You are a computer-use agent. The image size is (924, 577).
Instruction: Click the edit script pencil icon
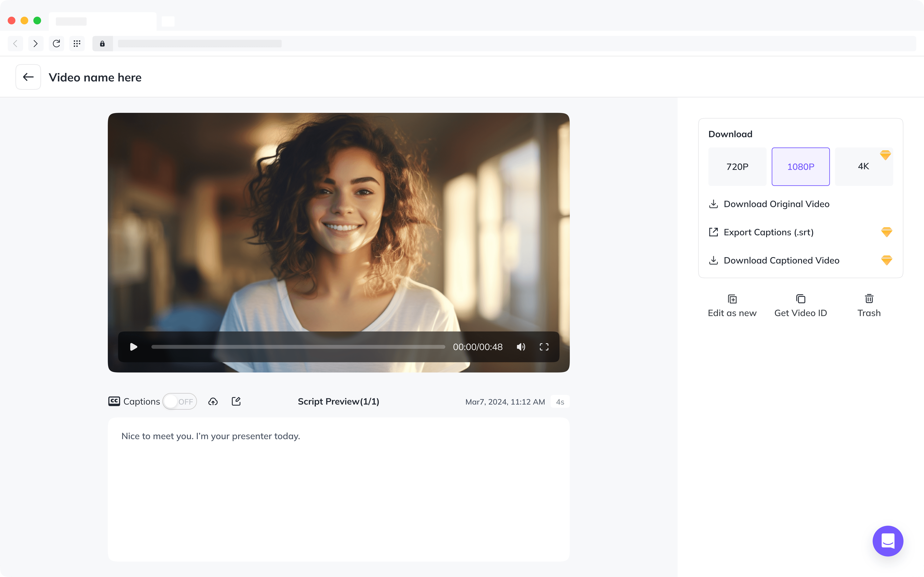tap(236, 401)
